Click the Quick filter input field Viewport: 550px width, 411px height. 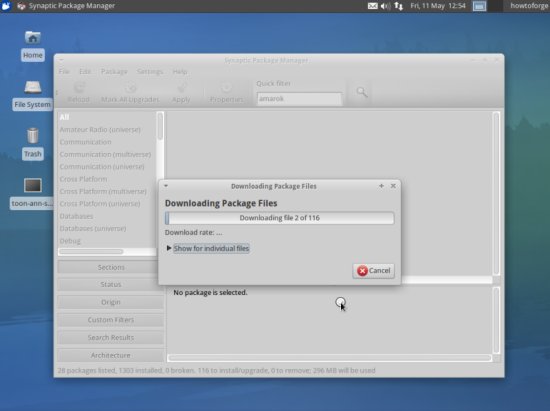299,99
